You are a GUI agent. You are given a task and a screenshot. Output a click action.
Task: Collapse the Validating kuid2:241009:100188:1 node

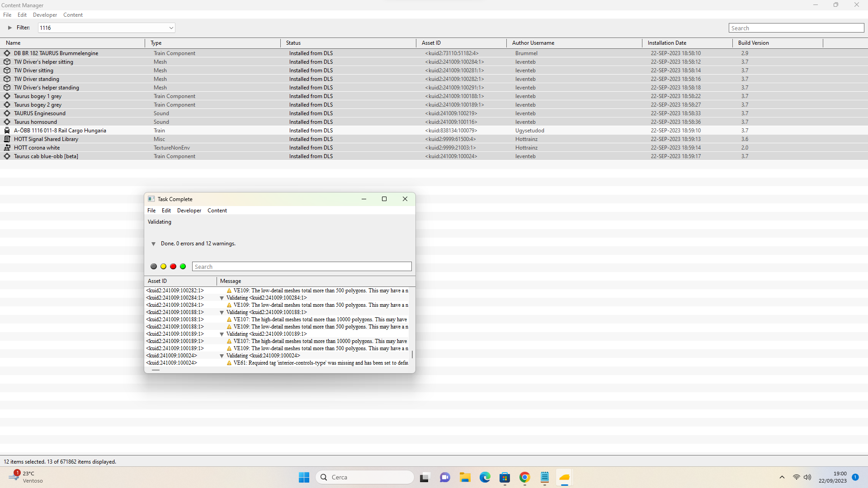222,313
